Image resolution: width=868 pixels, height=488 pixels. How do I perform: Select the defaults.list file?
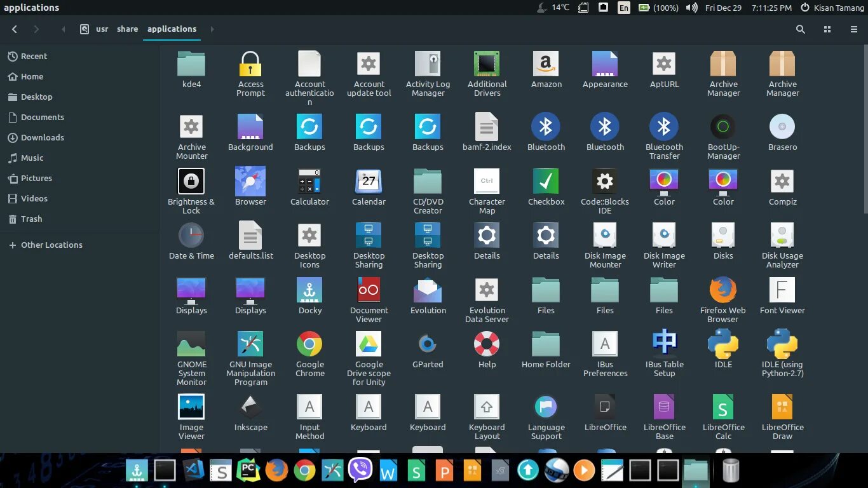pyautogui.click(x=250, y=236)
